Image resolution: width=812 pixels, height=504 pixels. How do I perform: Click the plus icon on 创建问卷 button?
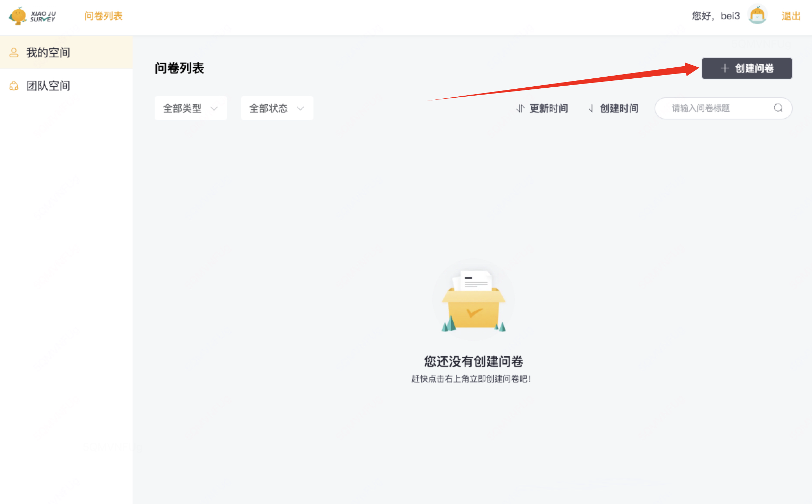tap(724, 68)
